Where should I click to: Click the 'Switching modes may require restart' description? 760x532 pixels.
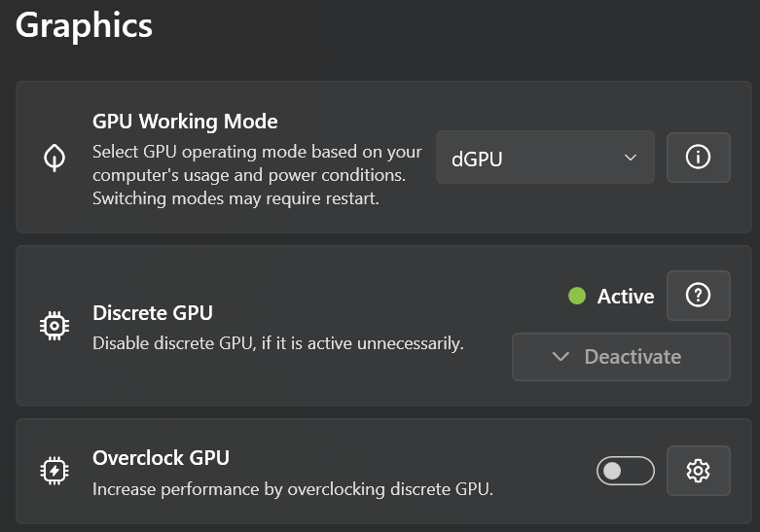(235, 198)
